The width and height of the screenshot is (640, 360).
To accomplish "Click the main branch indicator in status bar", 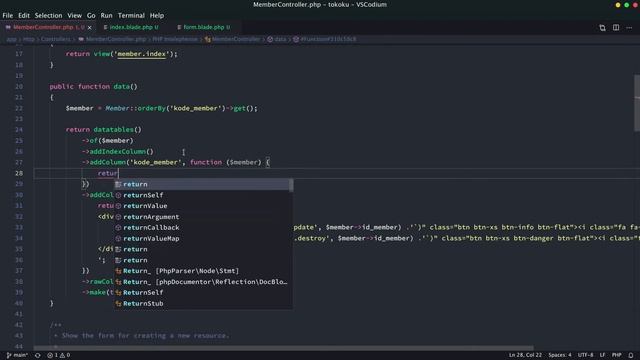I will (x=17, y=355).
